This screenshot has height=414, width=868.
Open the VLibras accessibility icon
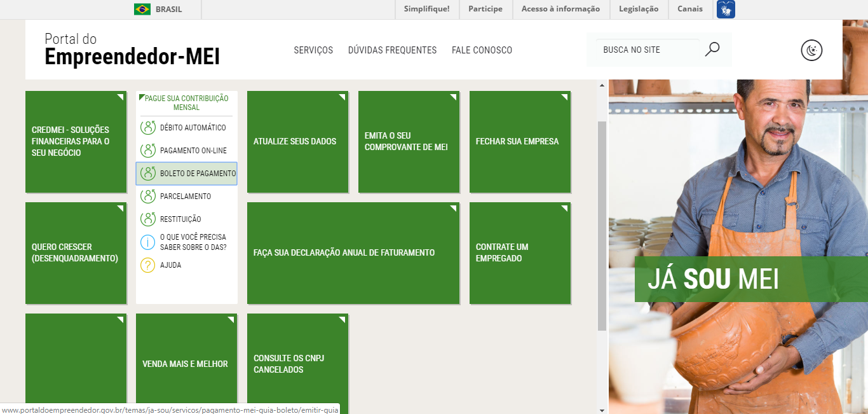pyautogui.click(x=726, y=9)
